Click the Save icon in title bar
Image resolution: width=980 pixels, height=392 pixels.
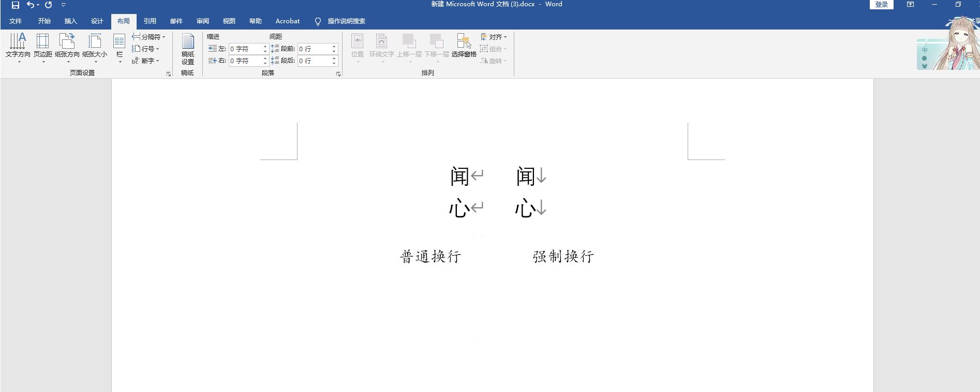(x=16, y=5)
